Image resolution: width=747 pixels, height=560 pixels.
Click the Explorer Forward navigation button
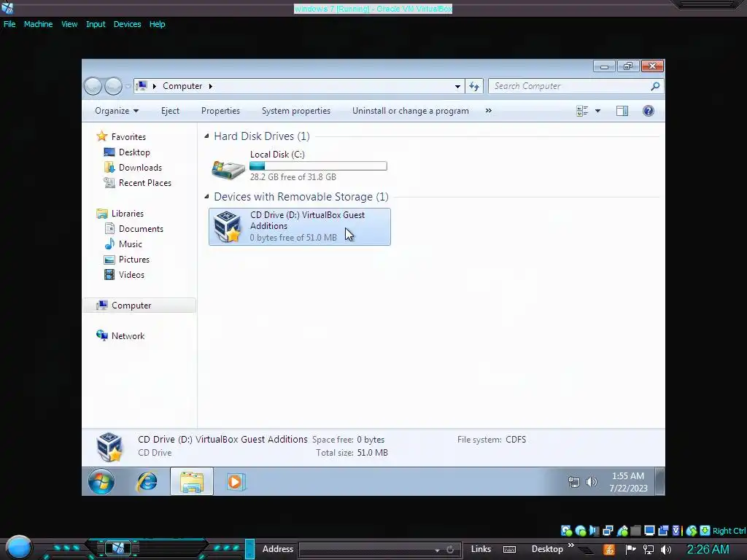click(113, 86)
